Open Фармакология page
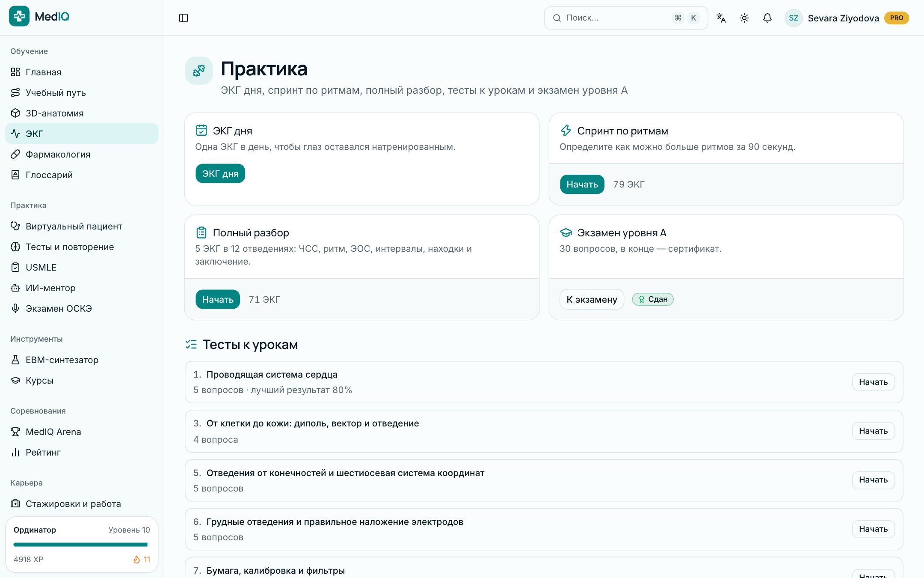The image size is (924, 578). [x=82, y=154]
